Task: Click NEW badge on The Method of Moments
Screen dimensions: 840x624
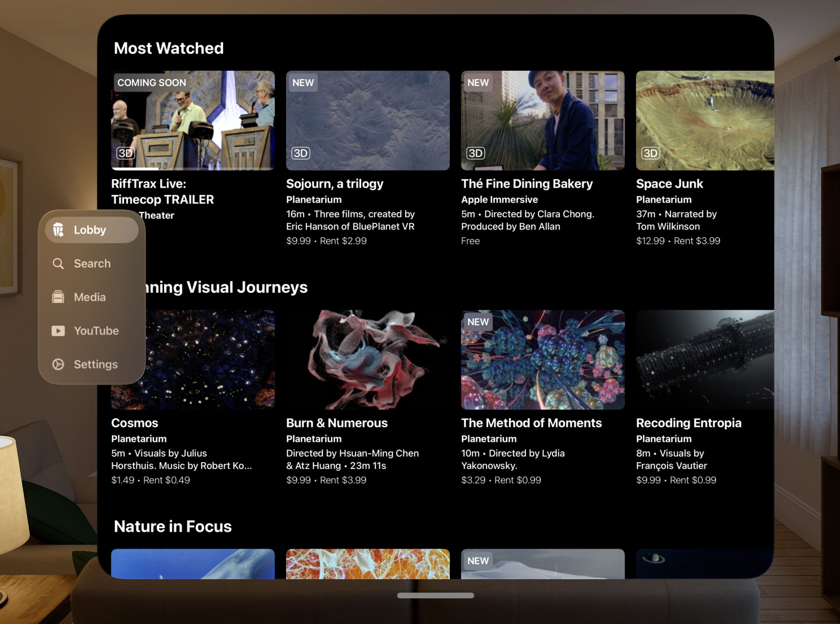Action: 478,322
